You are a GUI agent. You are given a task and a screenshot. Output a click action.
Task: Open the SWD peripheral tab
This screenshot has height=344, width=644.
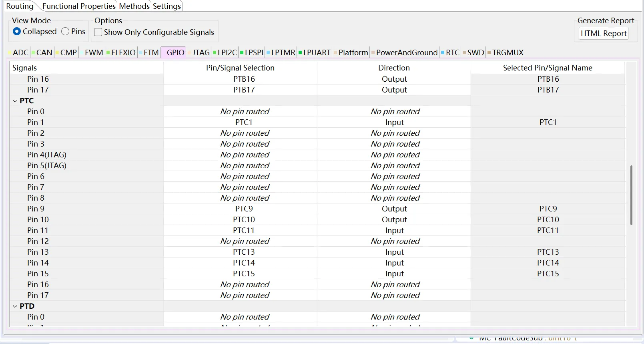tap(473, 52)
